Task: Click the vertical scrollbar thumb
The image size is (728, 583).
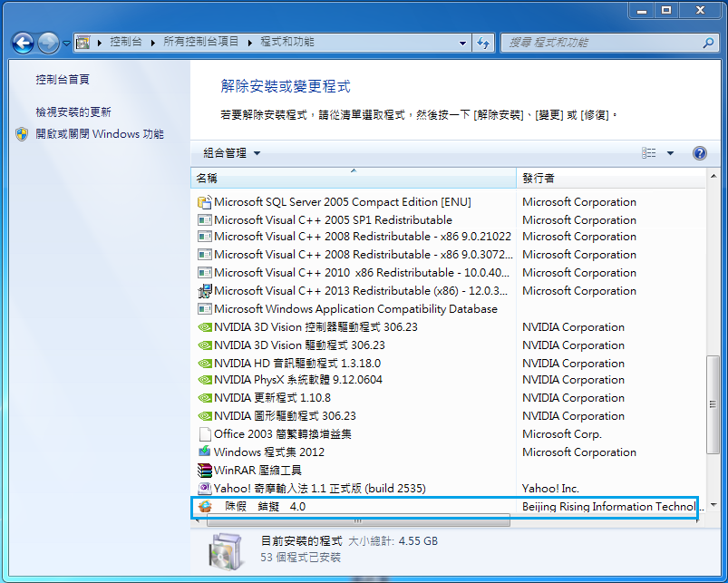Action: [x=713, y=404]
